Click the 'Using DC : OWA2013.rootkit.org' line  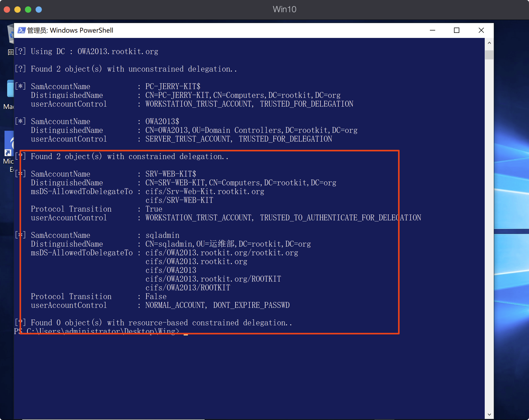pyautogui.click(x=94, y=51)
